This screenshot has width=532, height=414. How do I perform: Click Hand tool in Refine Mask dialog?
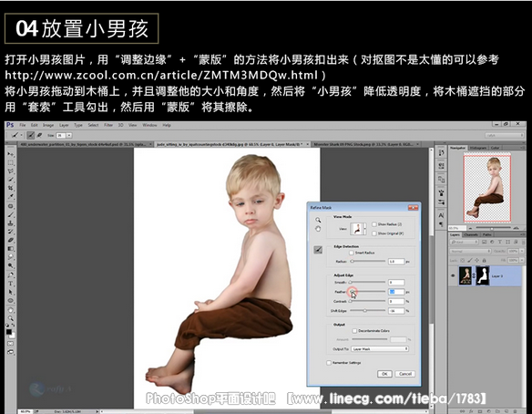point(318,229)
